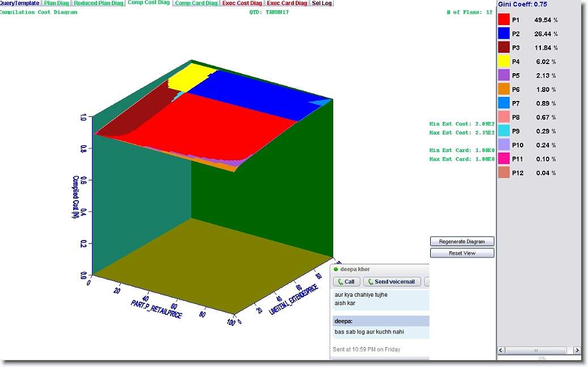Switch to the Plan Diag tab
588x367 pixels.
click(57, 3)
